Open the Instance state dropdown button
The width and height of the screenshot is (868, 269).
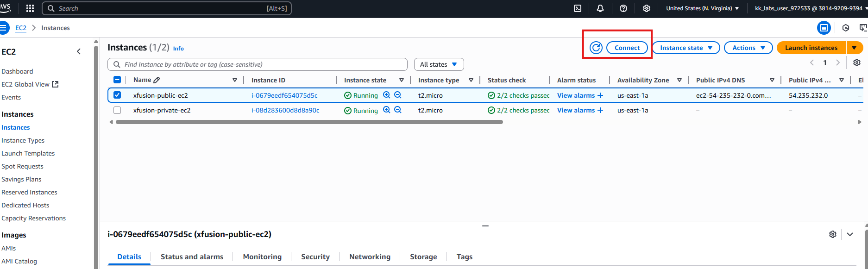(x=686, y=48)
